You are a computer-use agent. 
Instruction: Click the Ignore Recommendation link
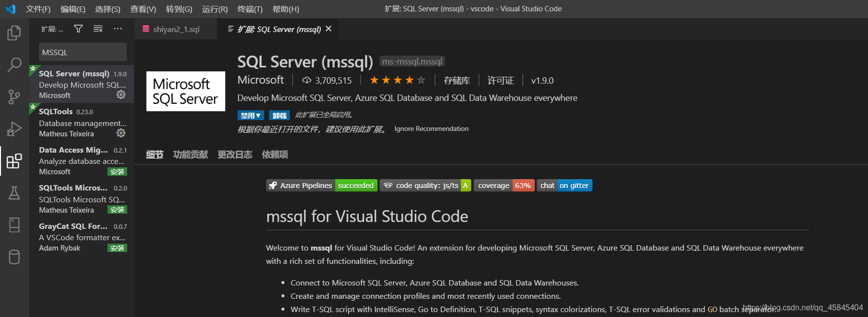(x=431, y=129)
